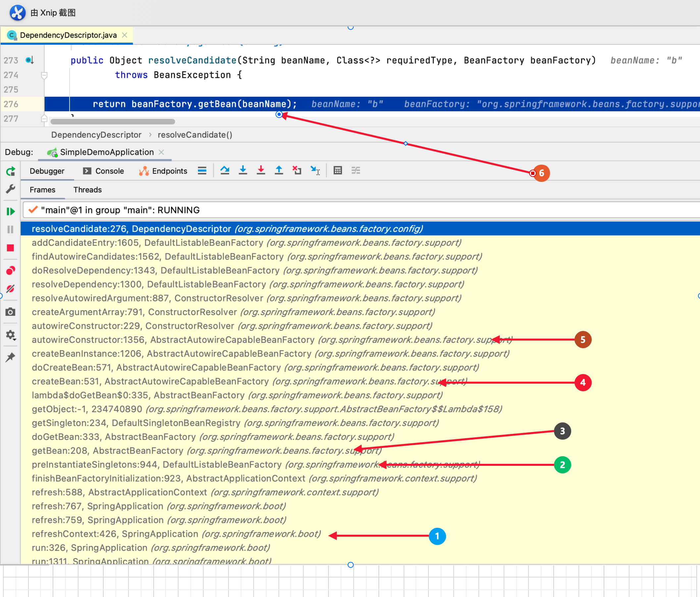
Task: Click the editor horizontal scrollbar
Action: [113, 122]
